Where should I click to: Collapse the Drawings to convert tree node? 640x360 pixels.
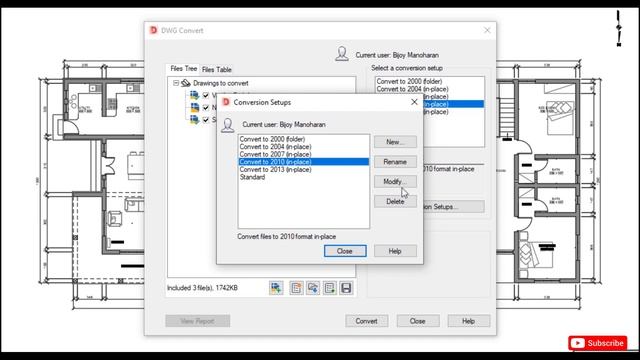(x=176, y=83)
